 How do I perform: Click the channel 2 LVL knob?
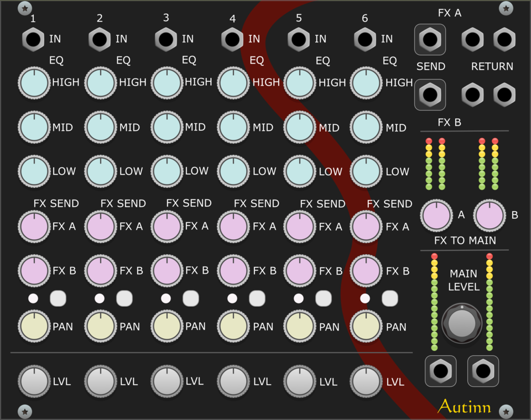point(101,381)
